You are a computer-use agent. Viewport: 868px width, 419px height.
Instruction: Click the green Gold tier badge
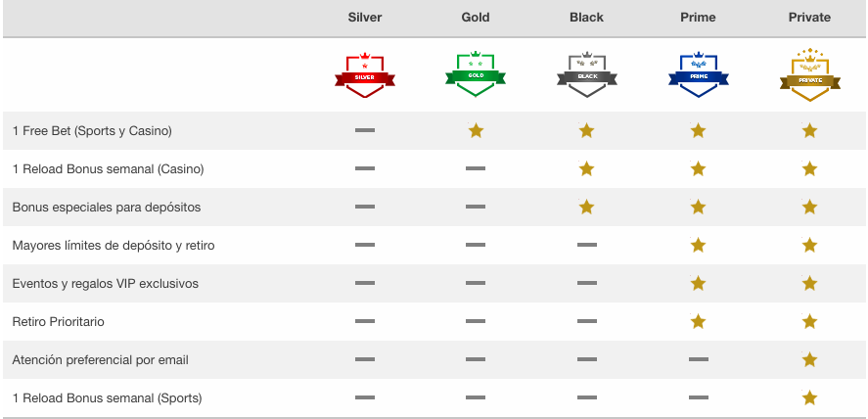(x=476, y=74)
